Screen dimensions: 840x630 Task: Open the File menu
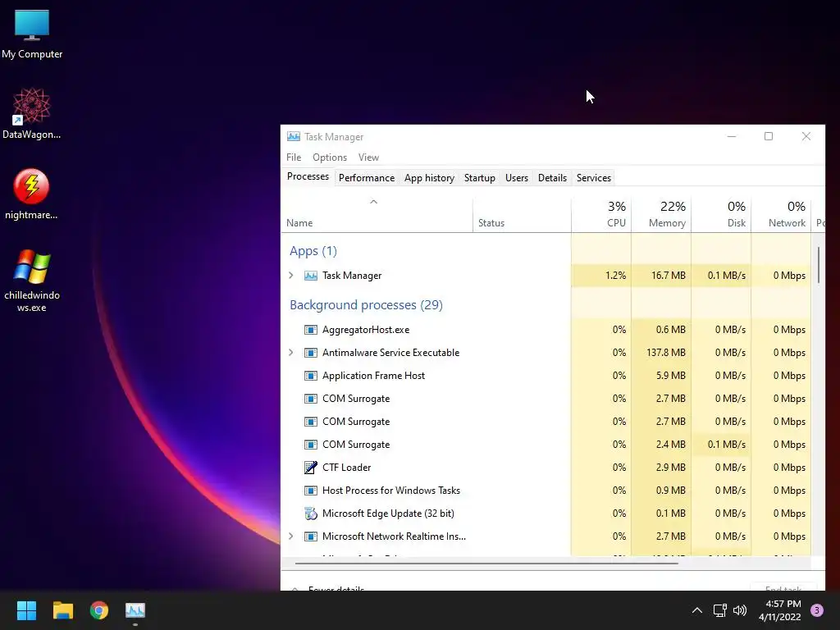point(294,157)
